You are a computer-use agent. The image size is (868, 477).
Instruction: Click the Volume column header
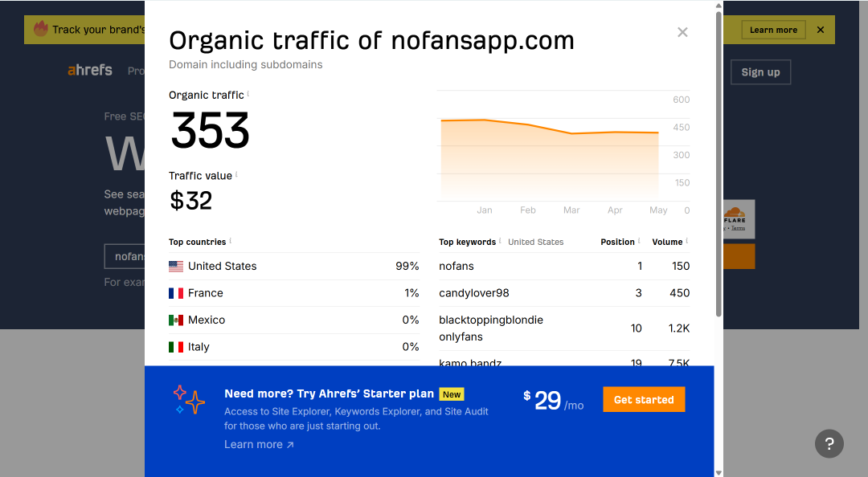coord(667,242)
